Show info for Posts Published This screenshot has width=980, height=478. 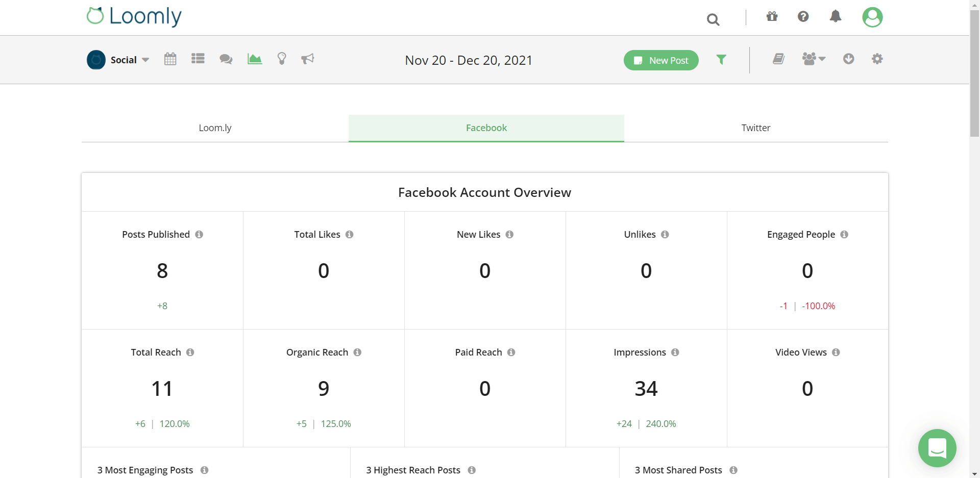(x=199, y=234)
